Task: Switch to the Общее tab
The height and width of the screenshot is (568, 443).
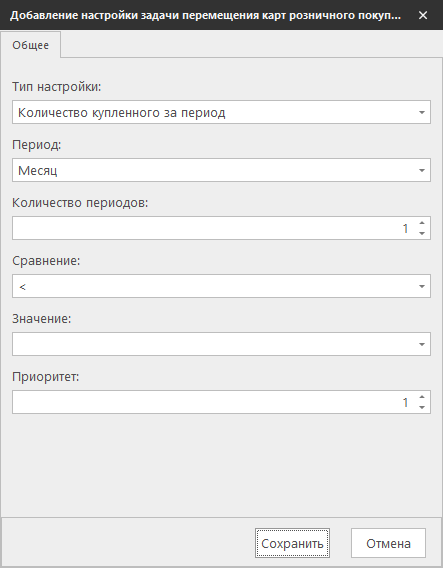Action: (30, 45)
